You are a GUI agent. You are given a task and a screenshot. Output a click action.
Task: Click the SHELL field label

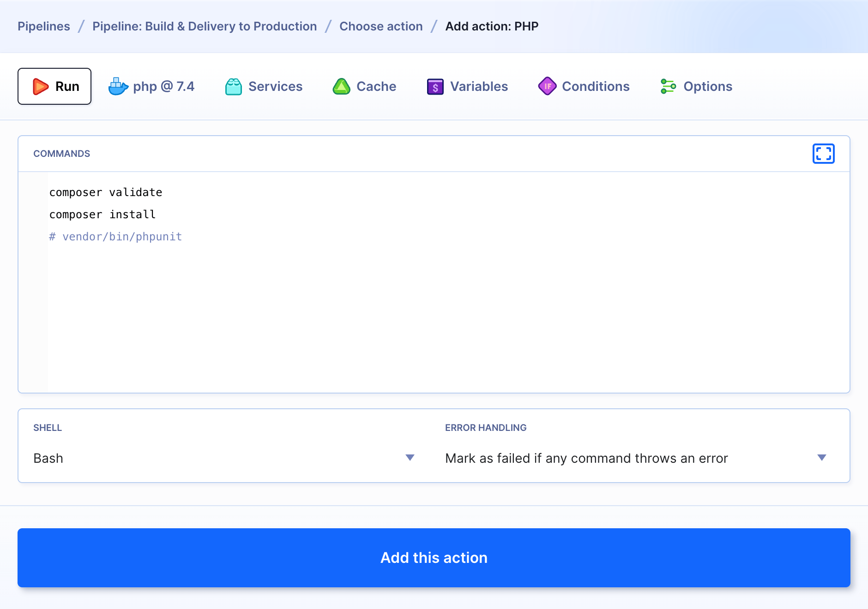(48, 428)
